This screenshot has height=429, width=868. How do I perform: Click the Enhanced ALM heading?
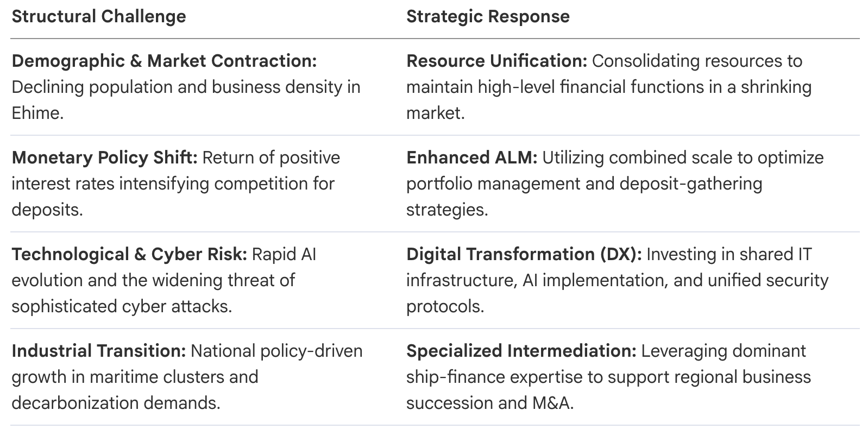[471, 157]
